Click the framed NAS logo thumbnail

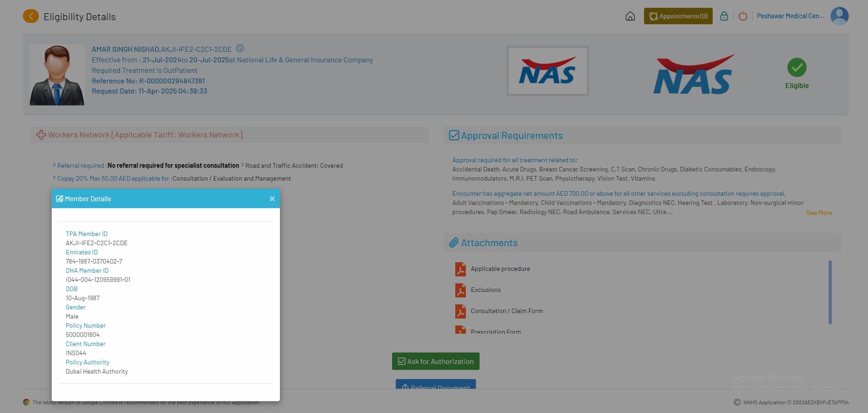pos(548,71)
